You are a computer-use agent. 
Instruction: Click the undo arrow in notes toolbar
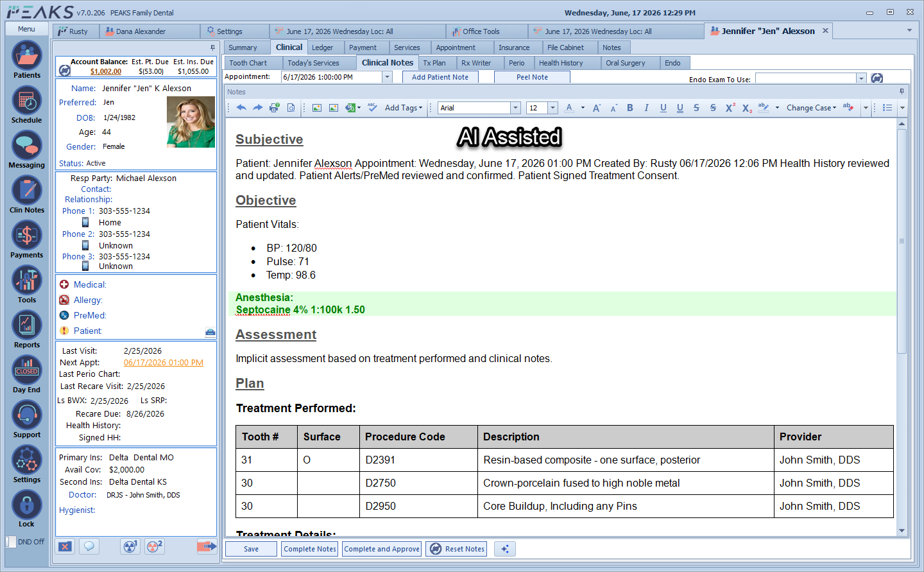241,108
